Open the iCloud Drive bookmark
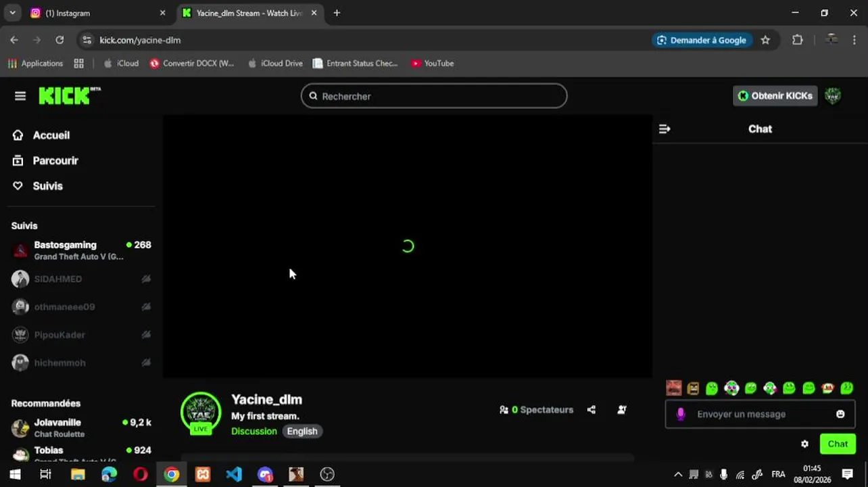The image size is (868, 487). (275, 64)
